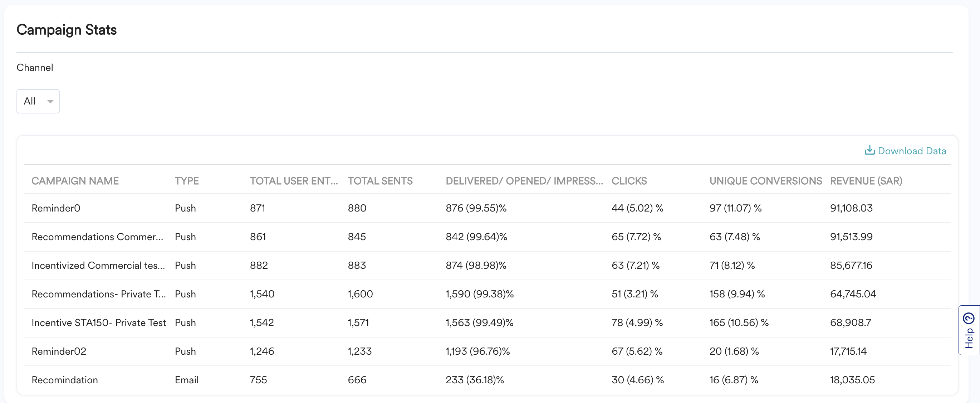This screenshot has width=980, height=403.
Task: Click Delivered/Opened/Impress... column header
Action: (x=524, y=181)
